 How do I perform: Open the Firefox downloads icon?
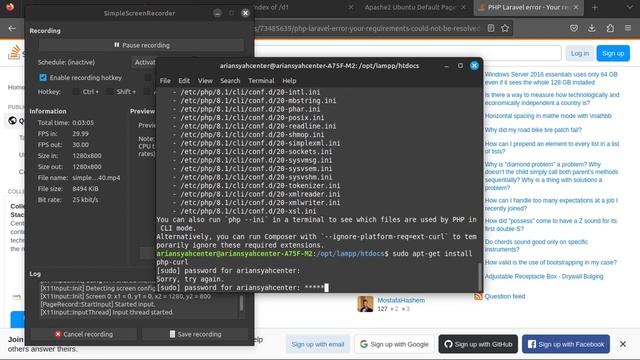click(591, 28)
